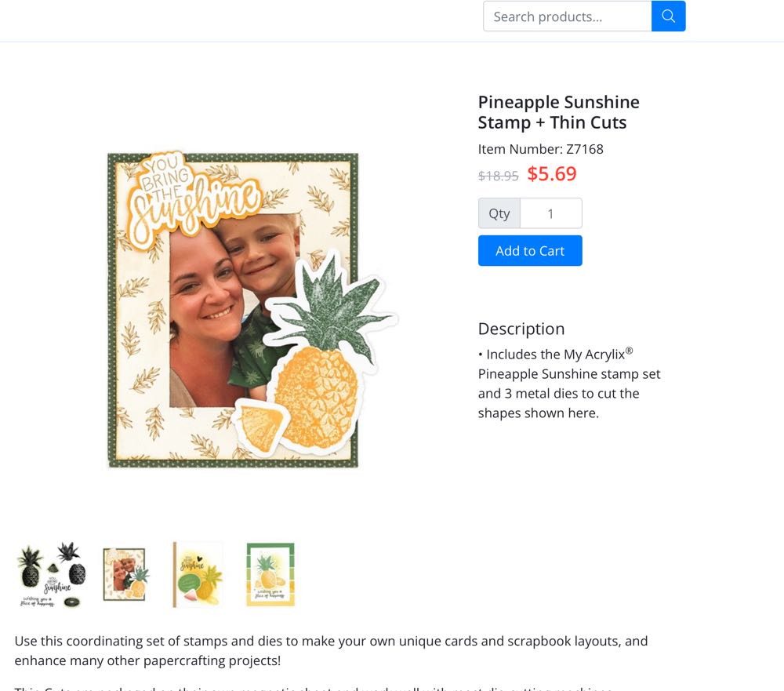Click the coordinating stamps and dies paragraph
The width and height of the screenshot is (784, 691).
coord(331,650)
